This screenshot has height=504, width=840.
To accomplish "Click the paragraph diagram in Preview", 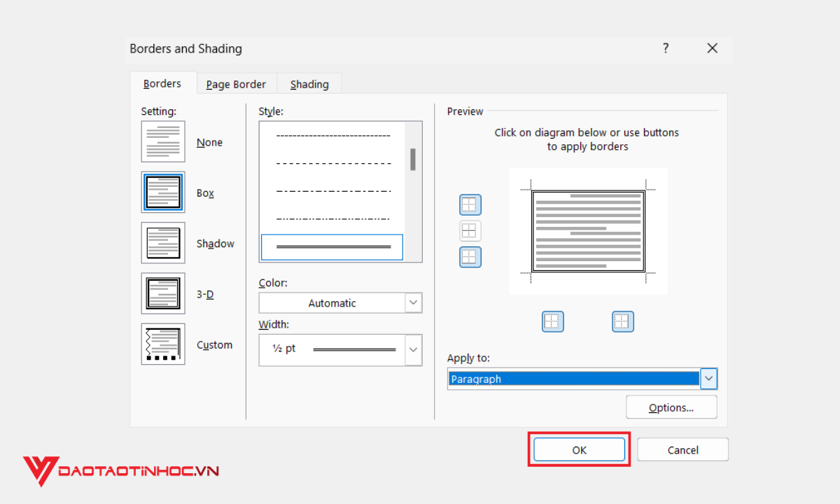I will (x=588, y=231).
